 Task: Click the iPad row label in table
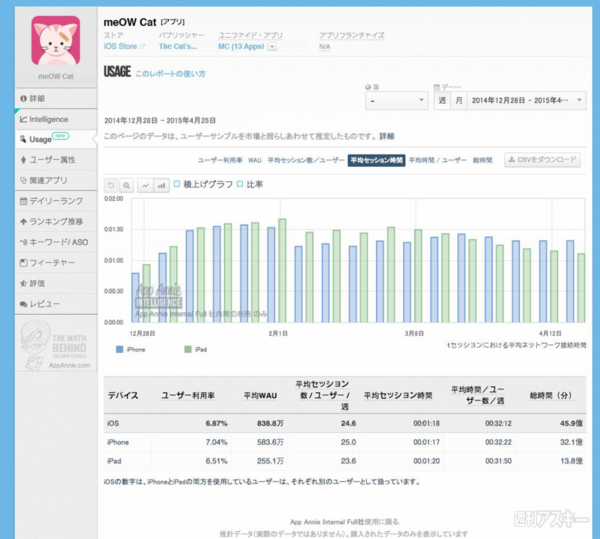coord(114,461)
